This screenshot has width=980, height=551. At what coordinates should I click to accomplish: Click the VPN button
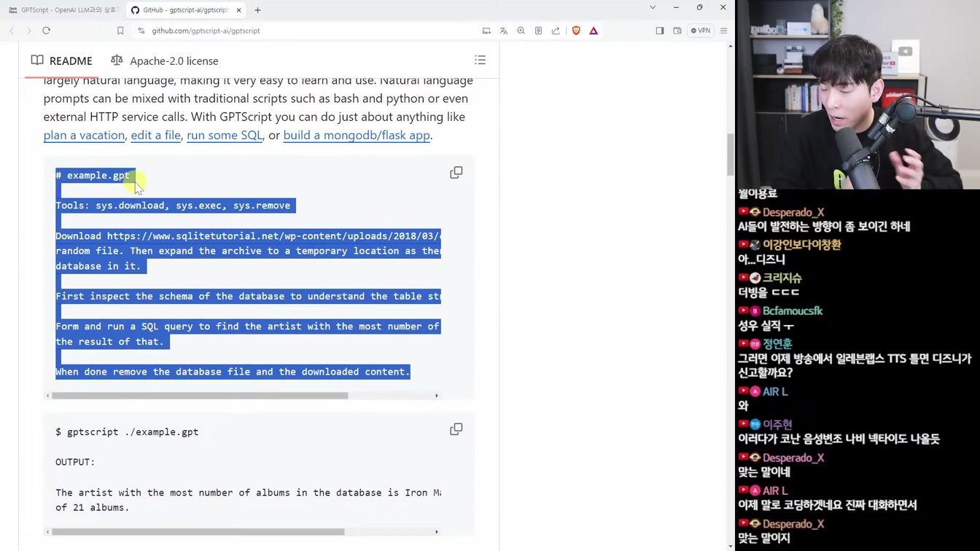(x=701, y=31)
